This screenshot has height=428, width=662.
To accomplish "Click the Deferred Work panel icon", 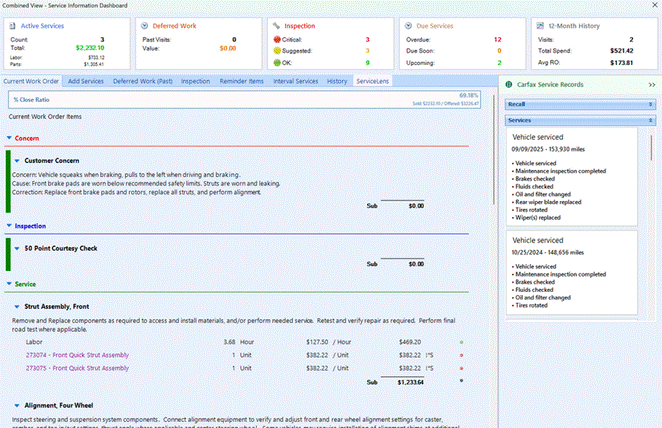I will click(144, 26).
